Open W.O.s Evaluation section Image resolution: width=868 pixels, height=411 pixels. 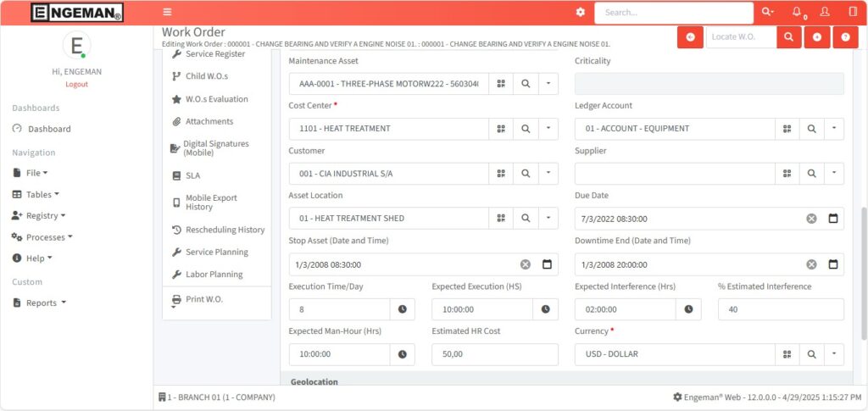[x=216, y=99]
